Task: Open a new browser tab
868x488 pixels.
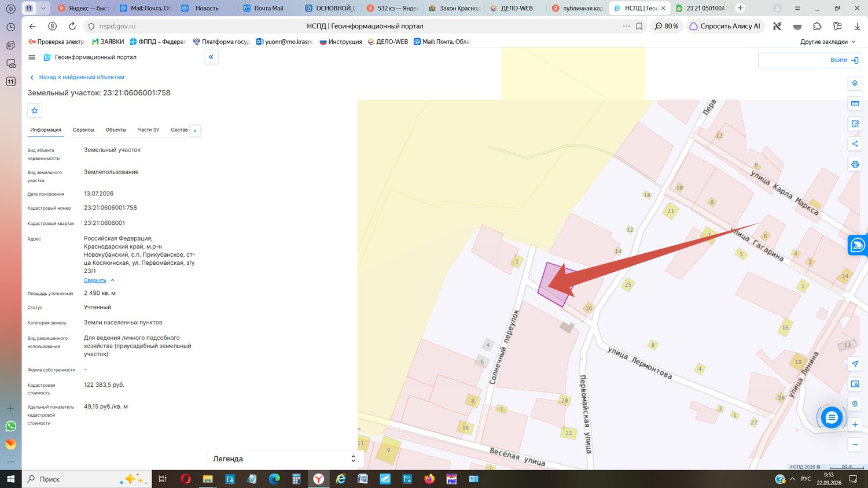Action: [740, 8]
